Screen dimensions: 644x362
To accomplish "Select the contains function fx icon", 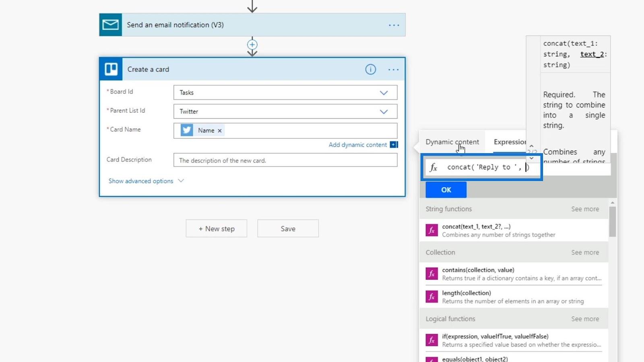I will [432, 274].
